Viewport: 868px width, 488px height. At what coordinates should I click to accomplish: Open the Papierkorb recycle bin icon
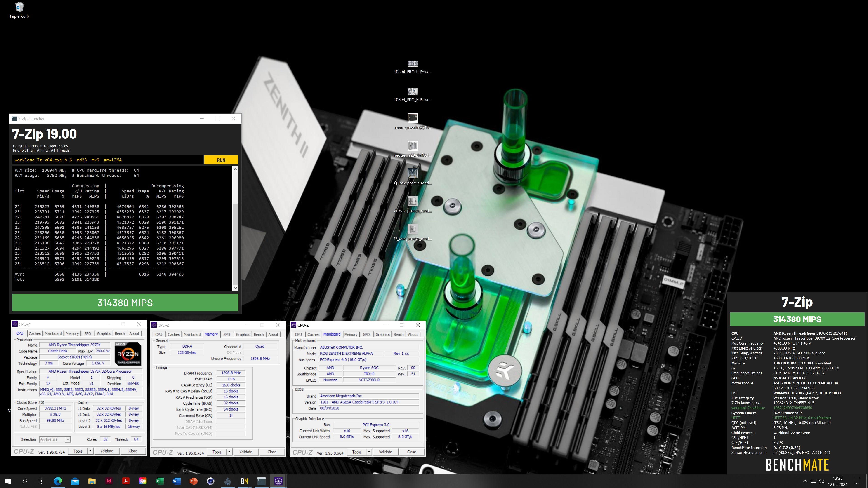pyautogui.click(x=19, y=10)
